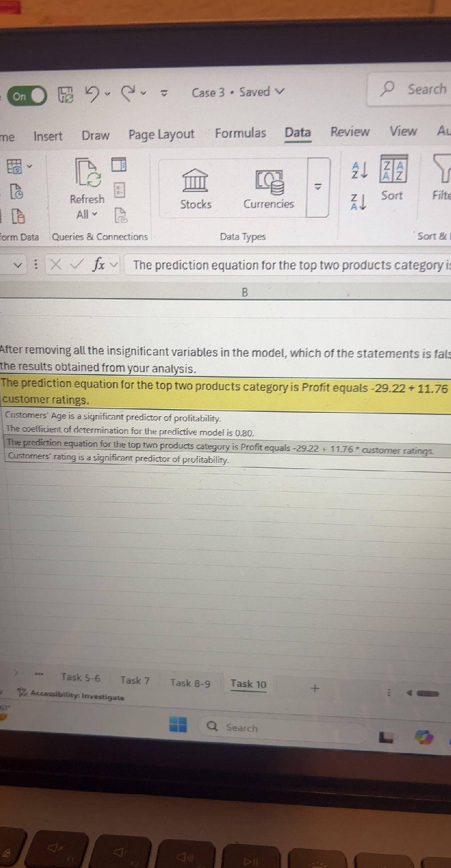Open the View ribbon tab
This screenshot has width=451, height=868.
pyautogui.click(x=403, y=131)
